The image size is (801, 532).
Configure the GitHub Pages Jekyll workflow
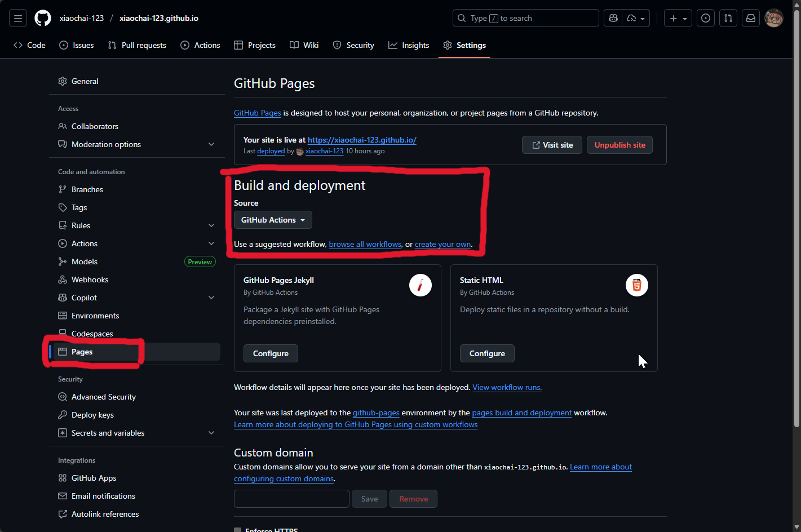click(x=271, y=353)
